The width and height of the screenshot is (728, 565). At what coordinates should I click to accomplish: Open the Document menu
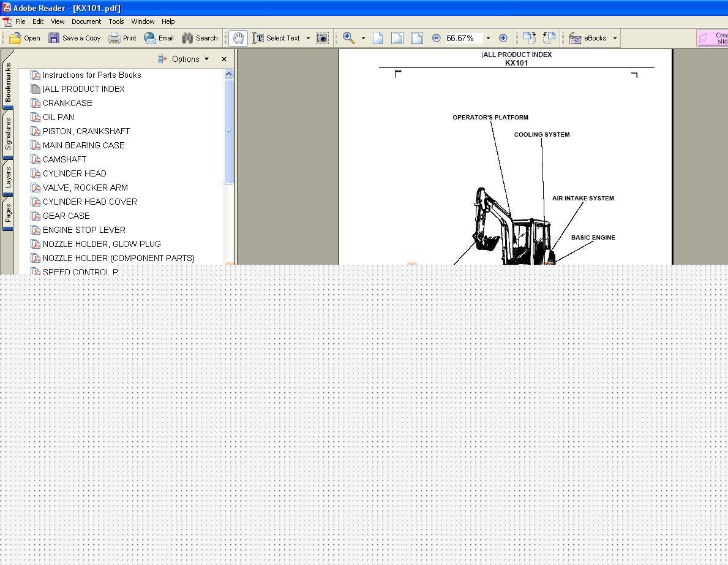[x=86, y=21]
